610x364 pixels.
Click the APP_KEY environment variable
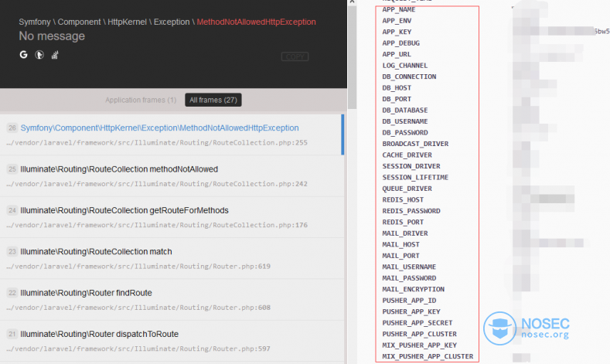click(x=397, y=32)
